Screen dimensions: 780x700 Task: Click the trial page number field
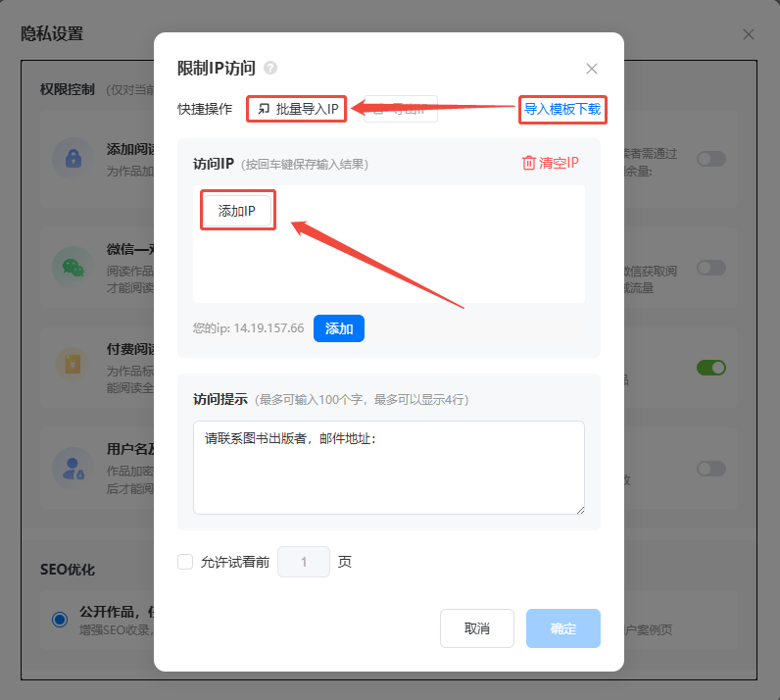pyautogui.click(x=304, y=562)
